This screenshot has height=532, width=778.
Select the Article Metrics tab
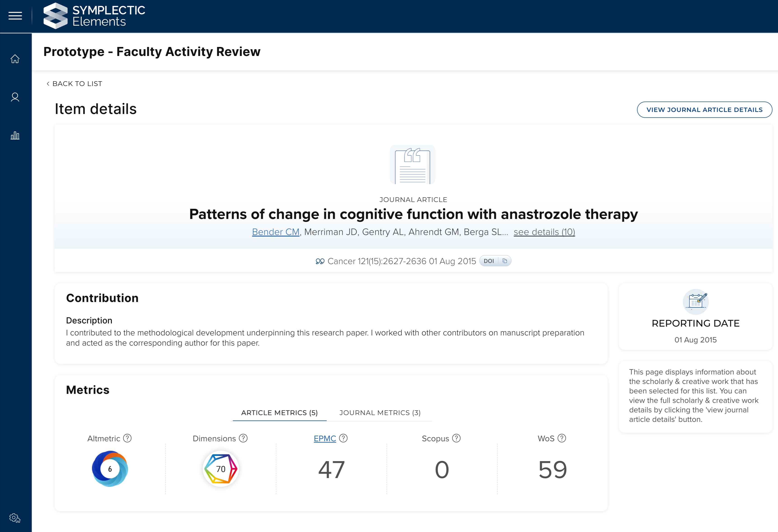[279, 413]
